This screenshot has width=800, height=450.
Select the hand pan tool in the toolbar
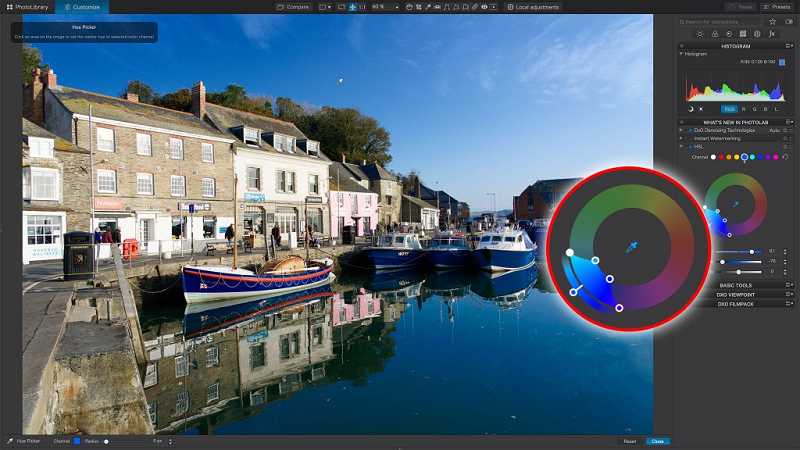(x=408, y=7)
